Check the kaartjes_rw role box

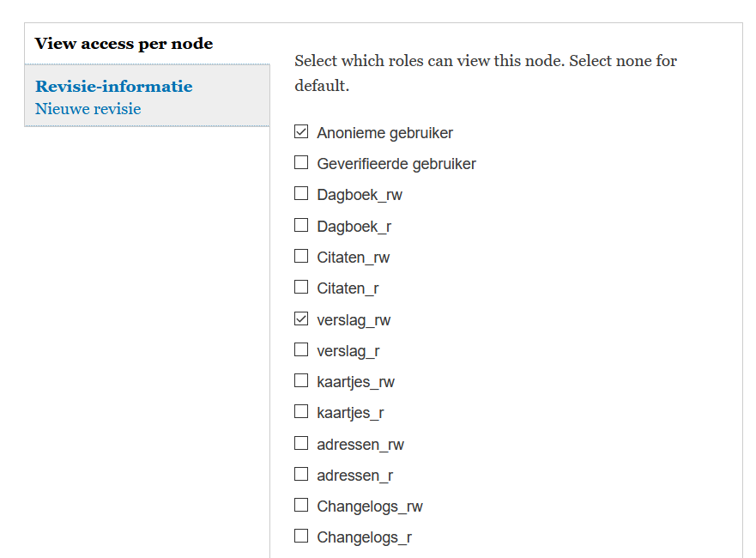pos(301,381)
